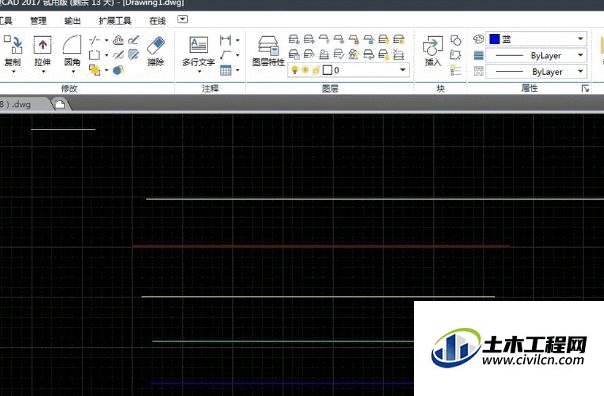604x396 pixels.
Task: Click the 在线 ribbon tab
Action: 158,21
